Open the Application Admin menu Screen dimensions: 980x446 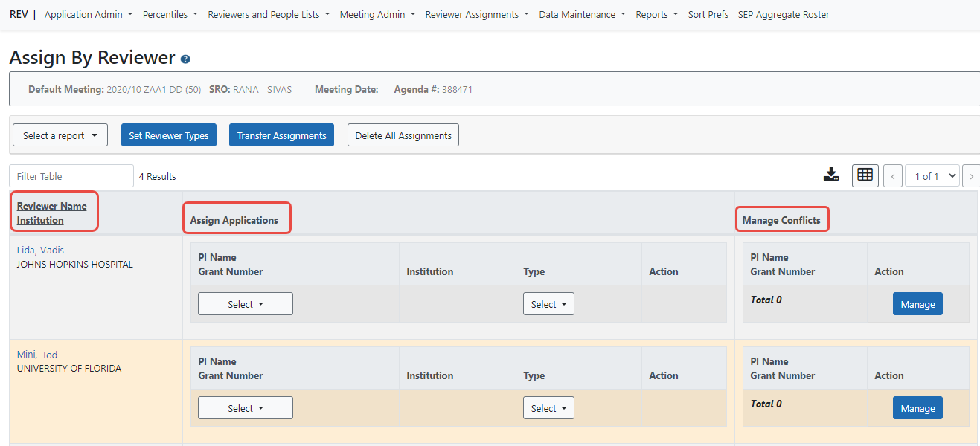click(89, 15)
